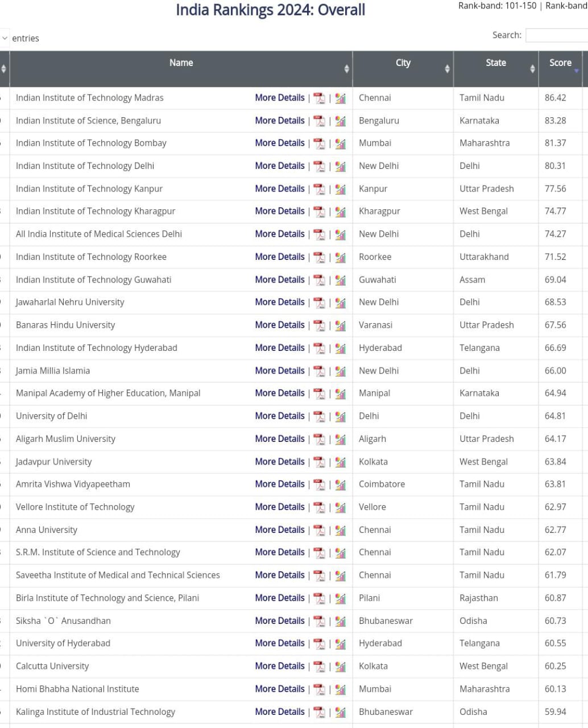Open PDF icon for Jawaharlal Nehru University row

tap(319, 303)
